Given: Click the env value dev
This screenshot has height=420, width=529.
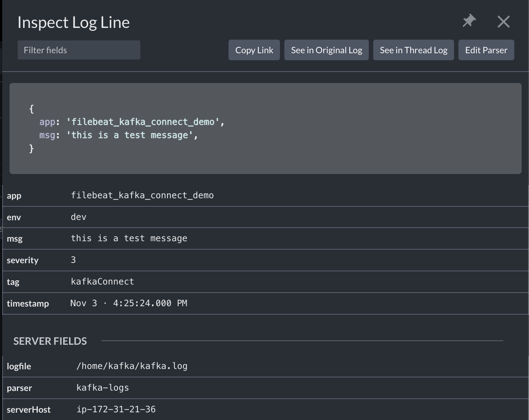Looking at the screenshot, I should (x=79, y=217).
